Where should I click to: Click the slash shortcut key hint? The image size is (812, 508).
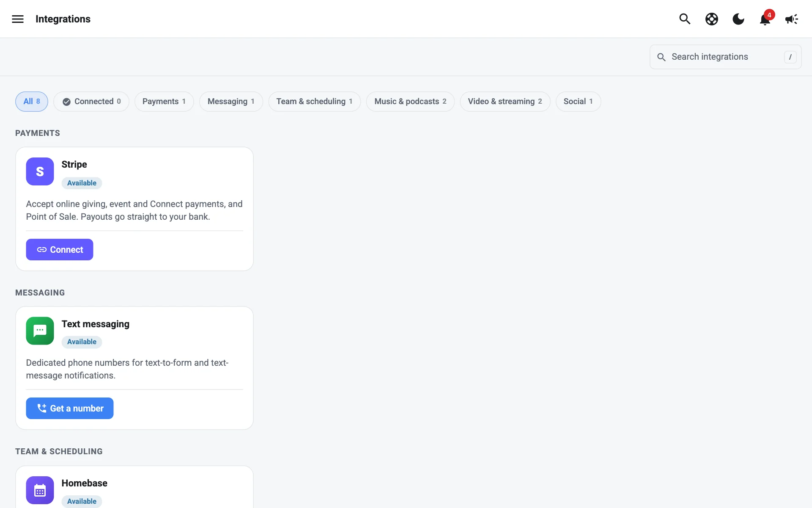point(790,57)
